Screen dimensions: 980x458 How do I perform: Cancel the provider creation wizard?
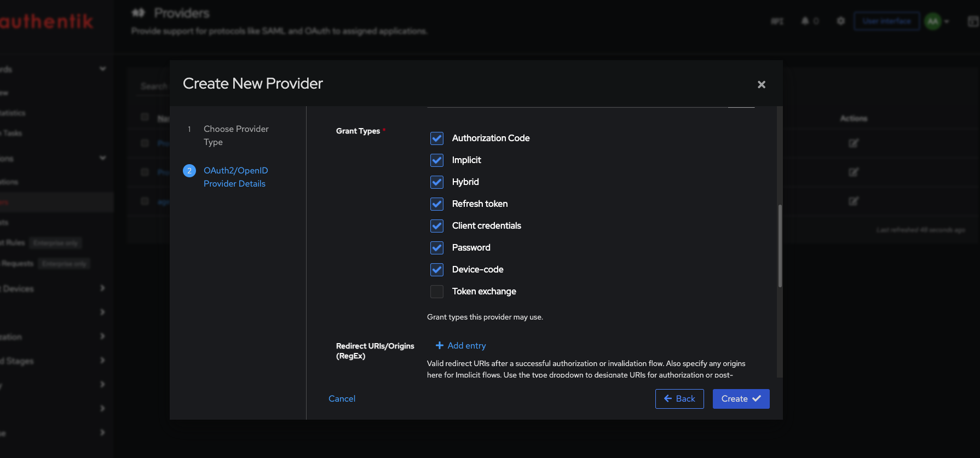click(342, 399)
